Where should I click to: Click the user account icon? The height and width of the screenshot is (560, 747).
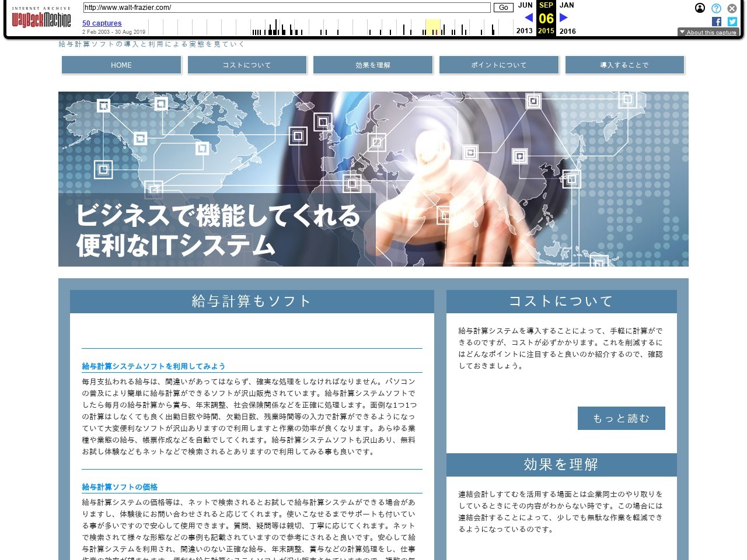[700, 8]
